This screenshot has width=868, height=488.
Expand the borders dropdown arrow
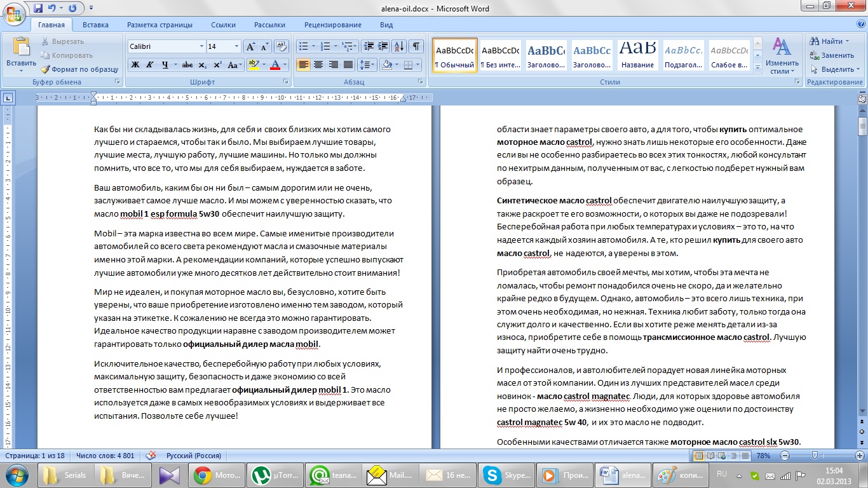click(x=417, y=65)
